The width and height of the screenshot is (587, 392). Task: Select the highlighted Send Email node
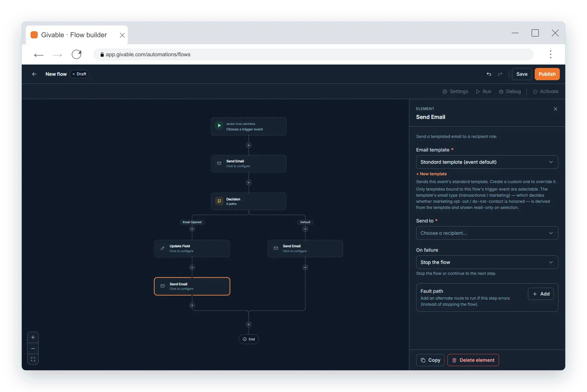point(192,286)
